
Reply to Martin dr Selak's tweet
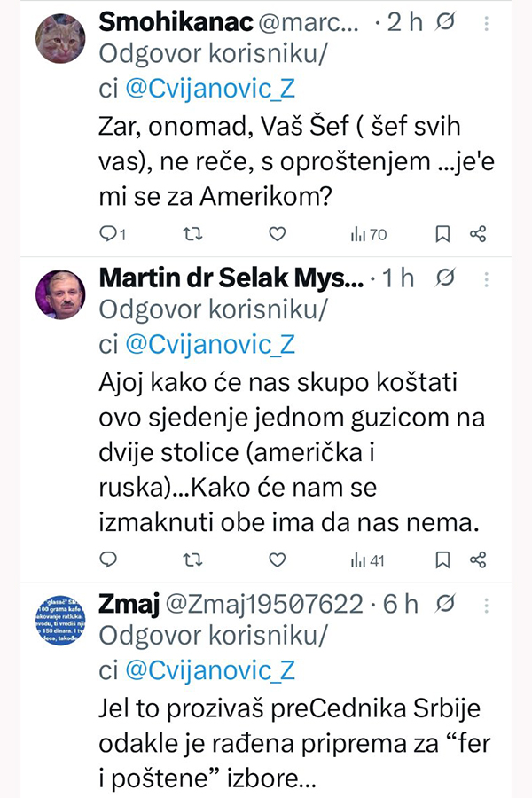[x=109, y=559]
